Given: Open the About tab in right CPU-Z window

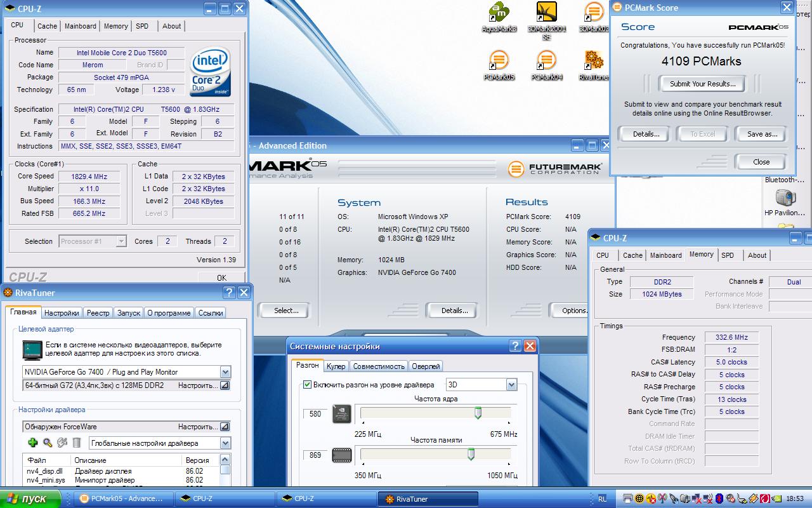Looking at the screenshot, I should (757, 255).
